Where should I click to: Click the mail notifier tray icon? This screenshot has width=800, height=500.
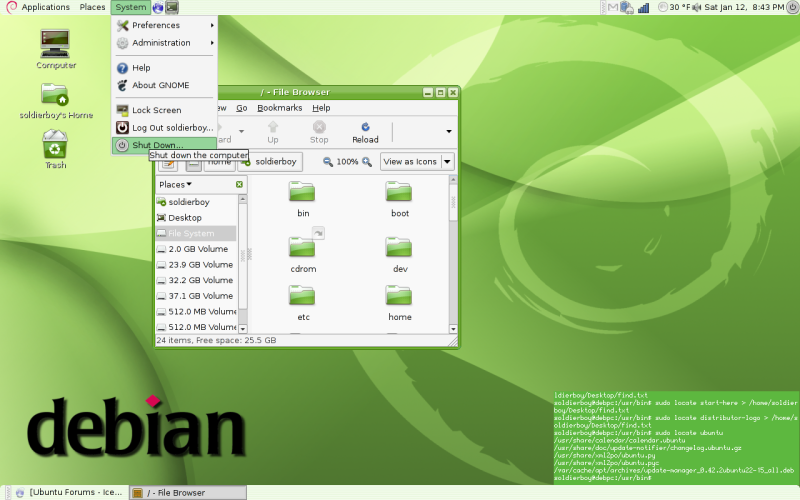click(x=613, y=7)
